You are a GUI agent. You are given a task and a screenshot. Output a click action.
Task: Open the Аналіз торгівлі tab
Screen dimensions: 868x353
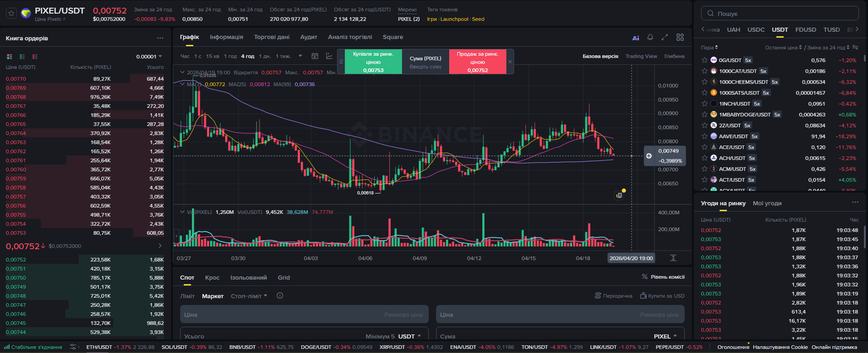pyautogui.click(x=350, y=37)
